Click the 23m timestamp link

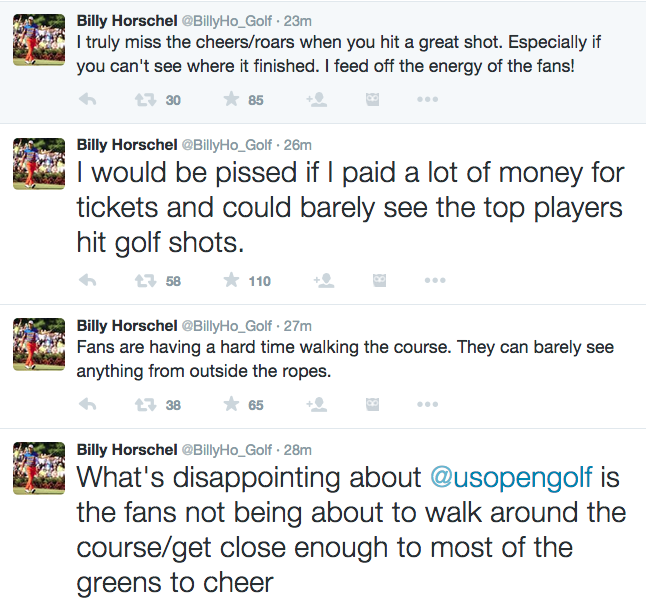pyautogui.click(x=298, y=21)
